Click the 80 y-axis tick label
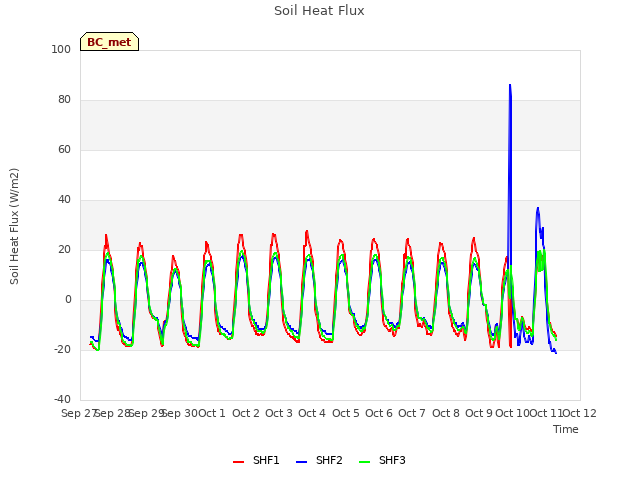 [x=64, y=100]
